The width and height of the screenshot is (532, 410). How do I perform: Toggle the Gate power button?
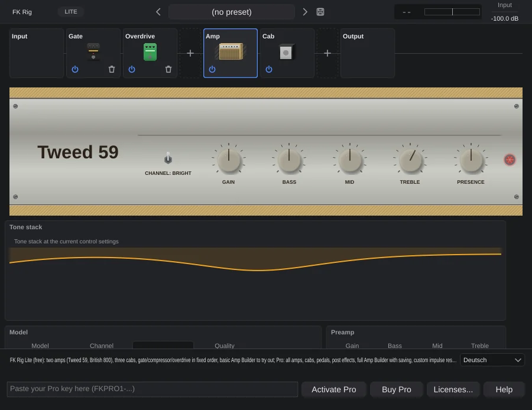pyautogui.click(x=75, y=69)
